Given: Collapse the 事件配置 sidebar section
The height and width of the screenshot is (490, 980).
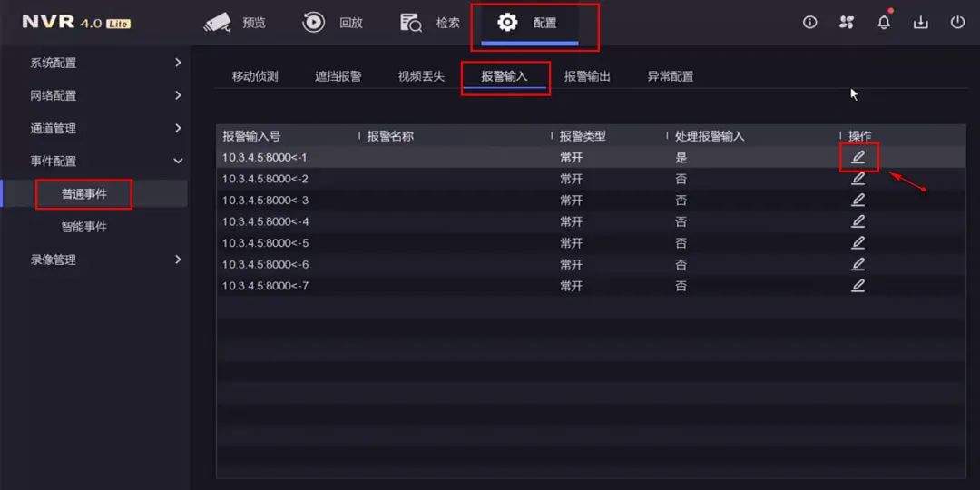Looking at the screenshot, I should [107, 162].
